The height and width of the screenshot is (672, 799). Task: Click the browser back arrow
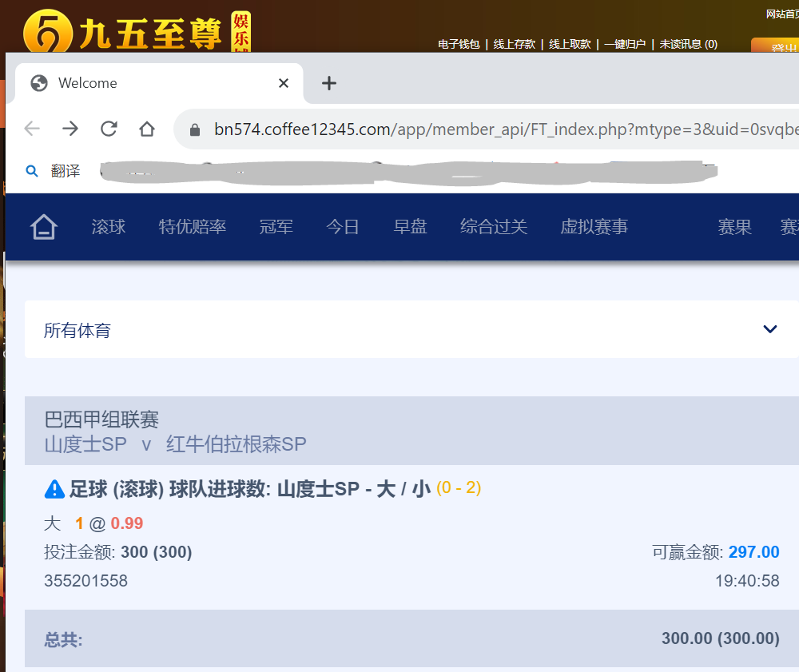click(x=32, y=129)
